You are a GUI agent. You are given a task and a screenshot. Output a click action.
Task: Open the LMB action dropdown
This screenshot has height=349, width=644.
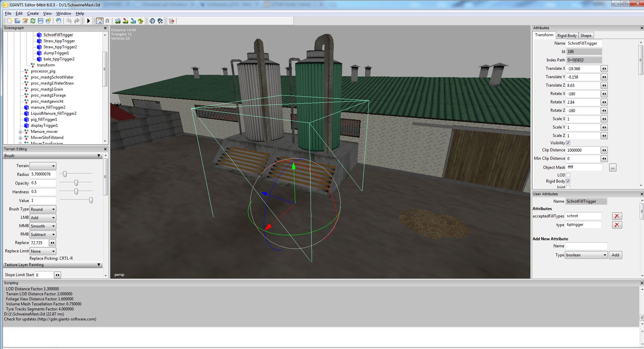click(43, 218)
